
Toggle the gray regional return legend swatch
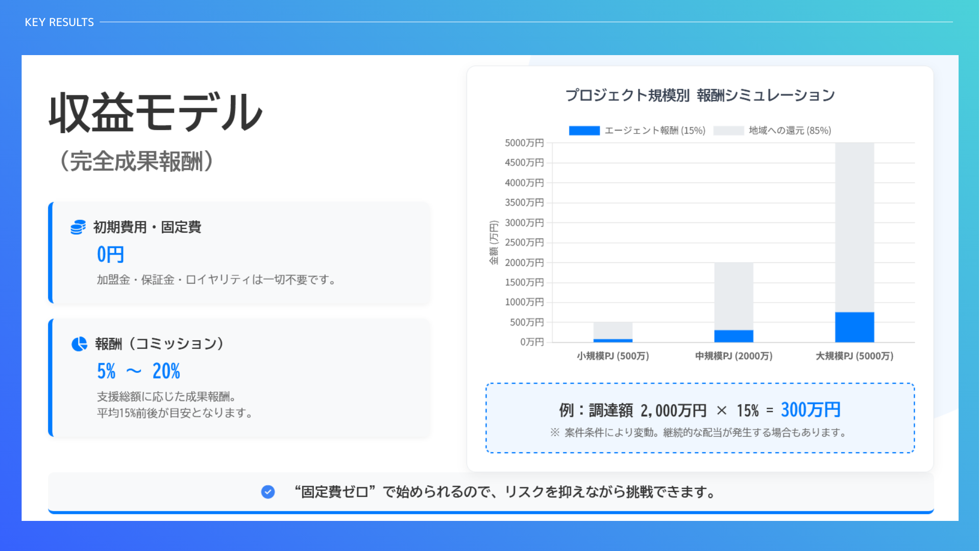(728, 131)
